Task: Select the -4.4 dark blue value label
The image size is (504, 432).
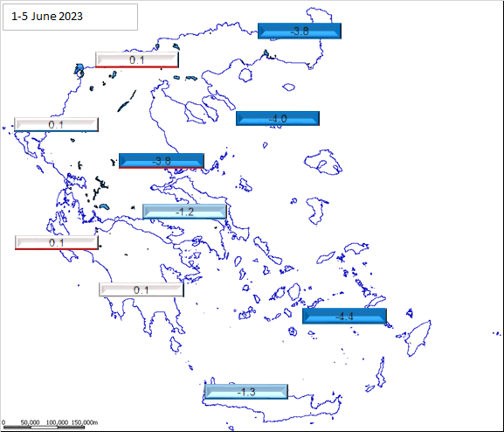Action: pyautogui.click(x=344, y=316)
